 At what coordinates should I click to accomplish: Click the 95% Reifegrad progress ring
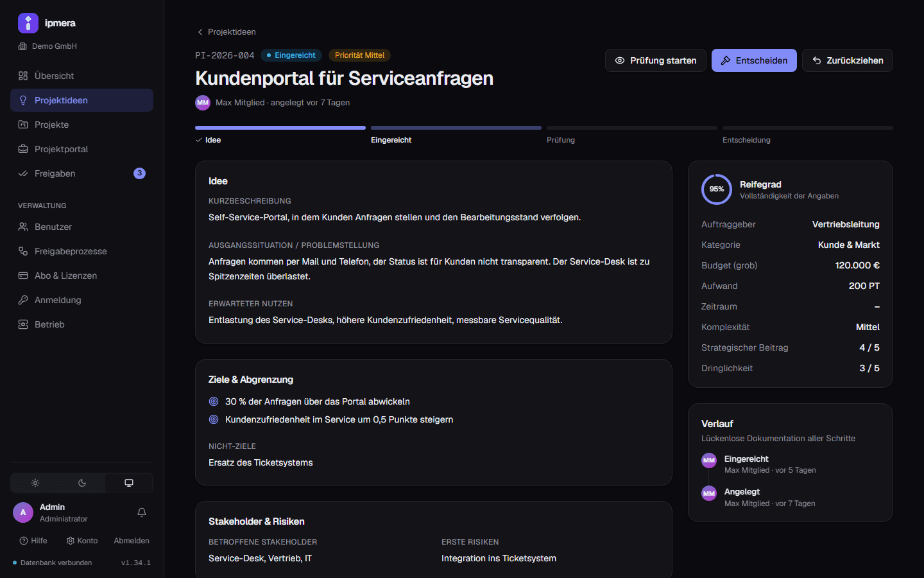[717, 189]
